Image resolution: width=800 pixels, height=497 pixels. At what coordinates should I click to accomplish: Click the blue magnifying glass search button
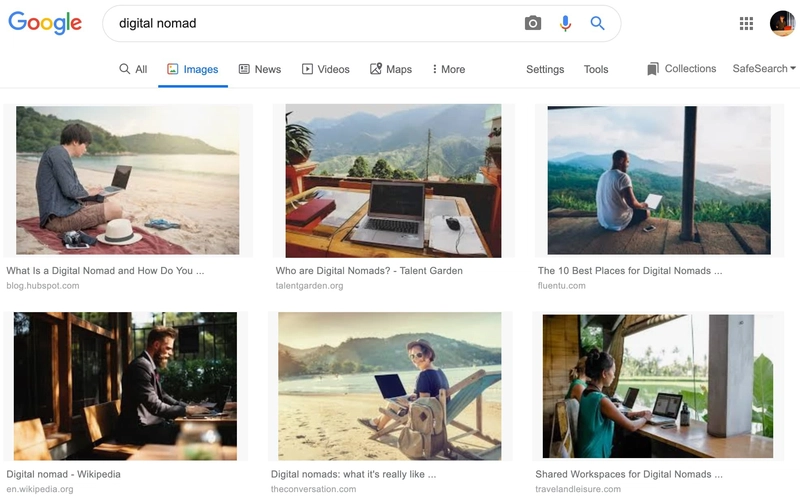pos(597,23)
